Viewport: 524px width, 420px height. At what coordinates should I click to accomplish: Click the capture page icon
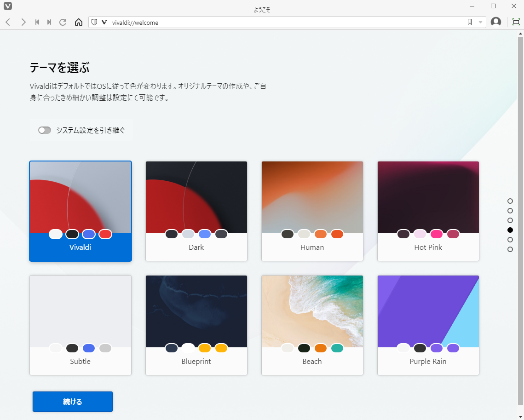[516, 23]
